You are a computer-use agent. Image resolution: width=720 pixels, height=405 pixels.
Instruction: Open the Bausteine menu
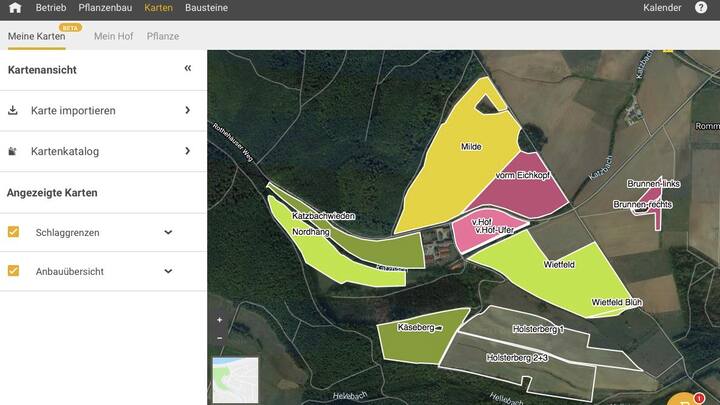click(206, 8)
